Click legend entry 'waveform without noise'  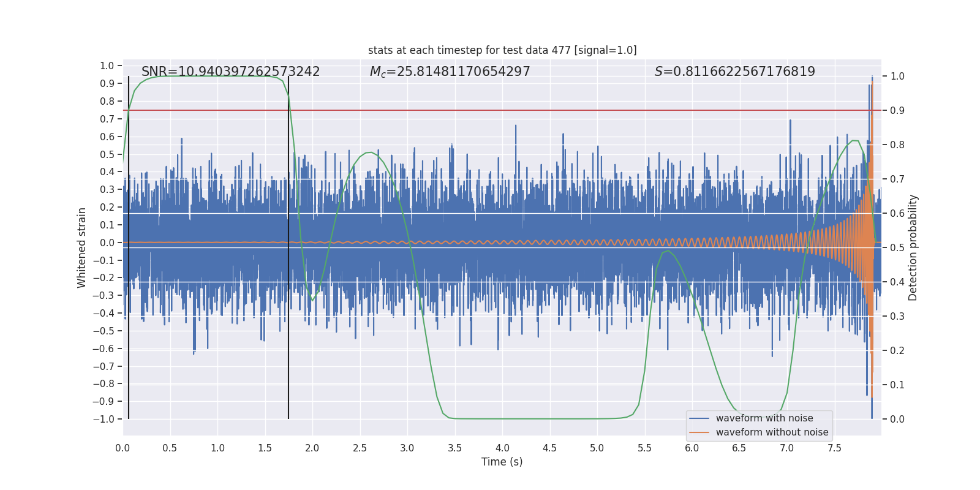pos(772,432)
